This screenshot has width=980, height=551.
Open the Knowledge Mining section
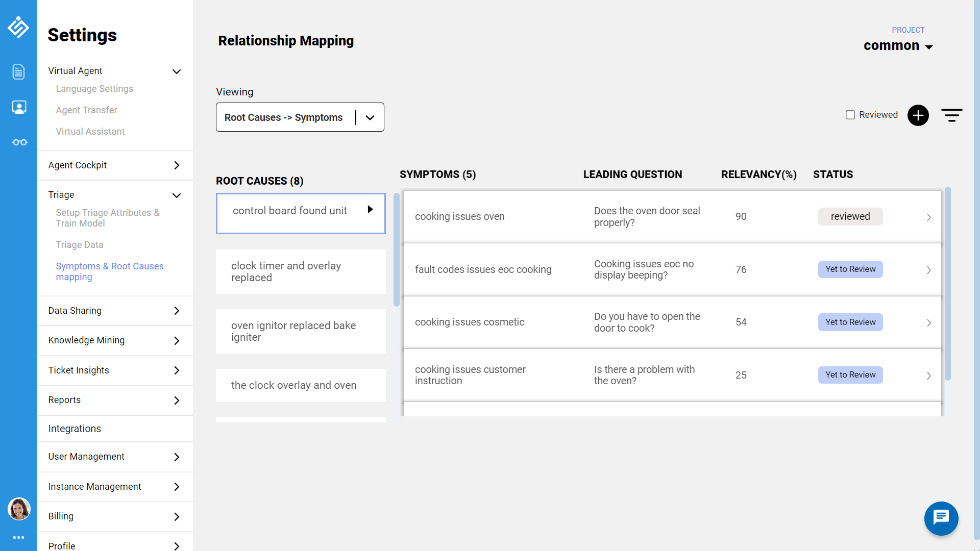click(86, 340)
